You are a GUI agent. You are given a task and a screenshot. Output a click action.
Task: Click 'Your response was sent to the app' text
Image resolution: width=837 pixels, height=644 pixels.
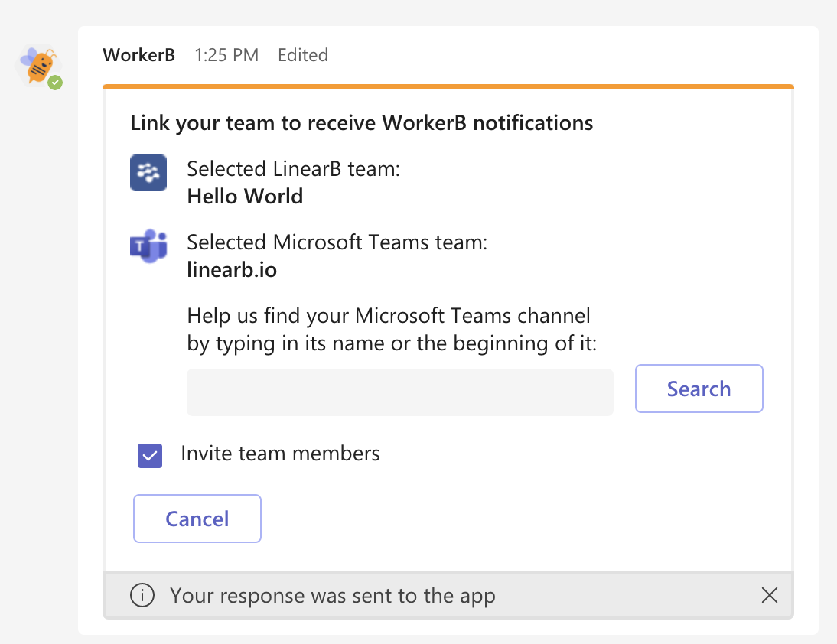(x=333, y=596)
